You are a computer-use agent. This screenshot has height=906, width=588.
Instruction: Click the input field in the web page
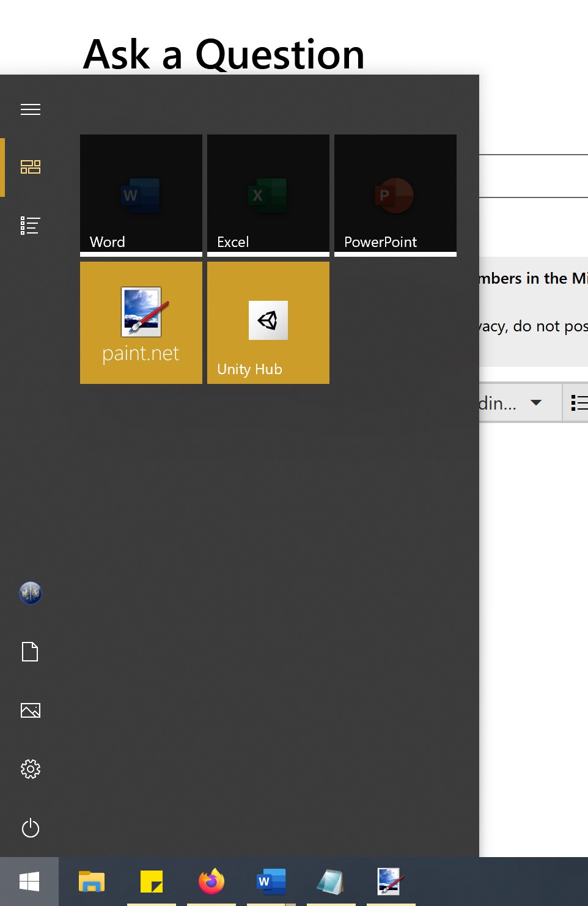click(x=534, y=176)
